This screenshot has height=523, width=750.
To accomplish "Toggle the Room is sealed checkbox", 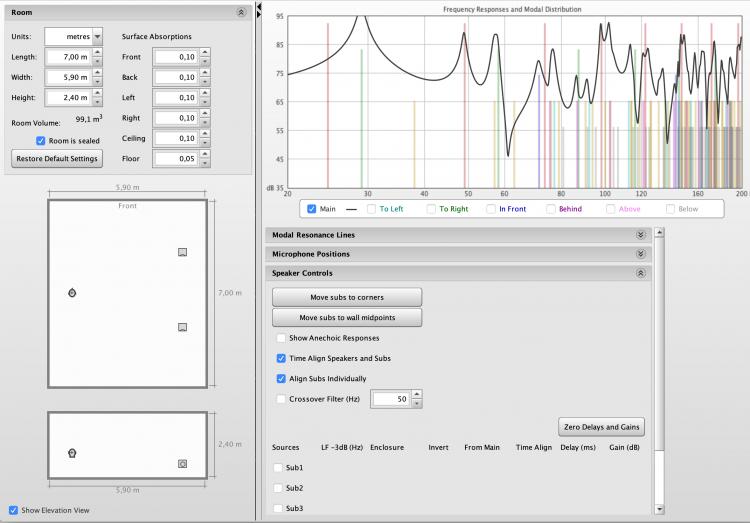I will tap(41, 140).
